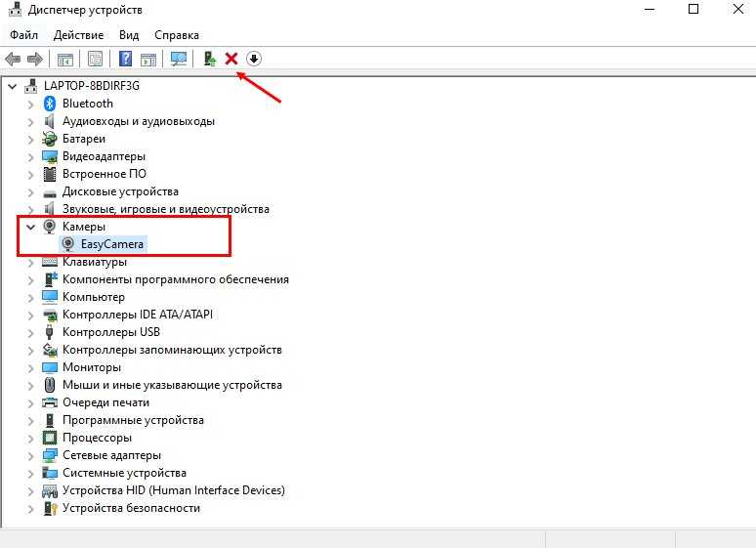The image size is (756, 548).
Task: Expand the Видеоадаптеры category
Action: tap(30, 156)
